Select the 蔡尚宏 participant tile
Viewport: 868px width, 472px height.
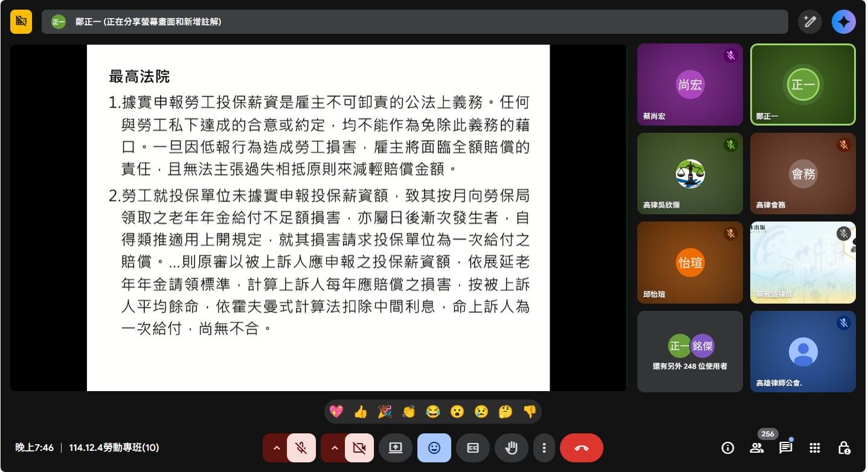point(690,85)
